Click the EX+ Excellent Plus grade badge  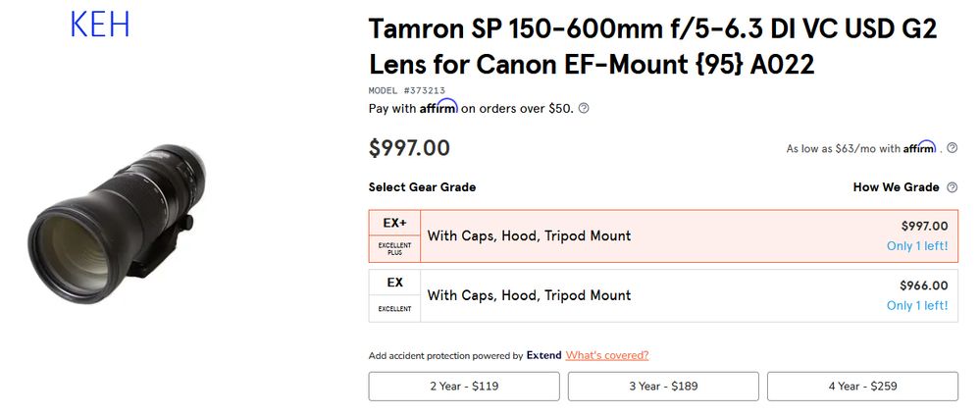point(394,236)
